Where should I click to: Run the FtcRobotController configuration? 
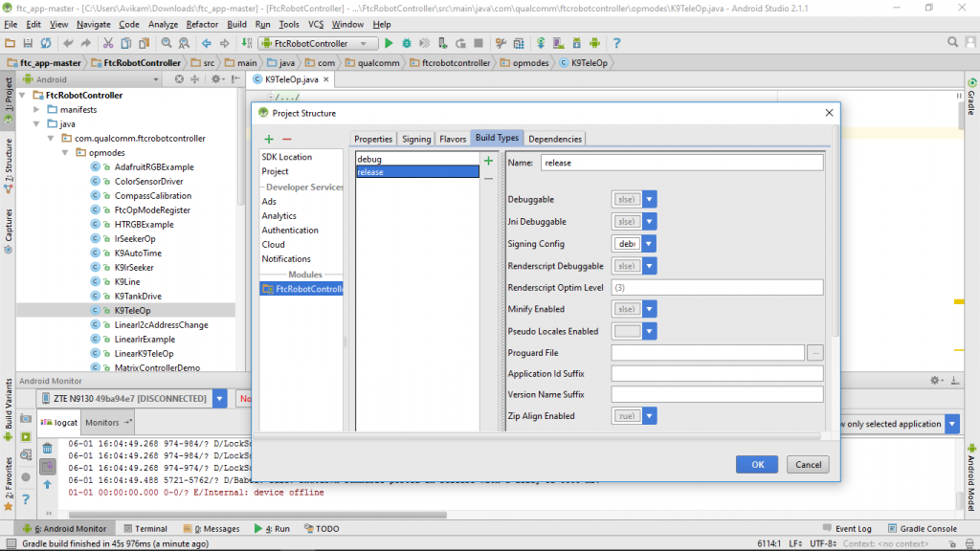[389, 42]
